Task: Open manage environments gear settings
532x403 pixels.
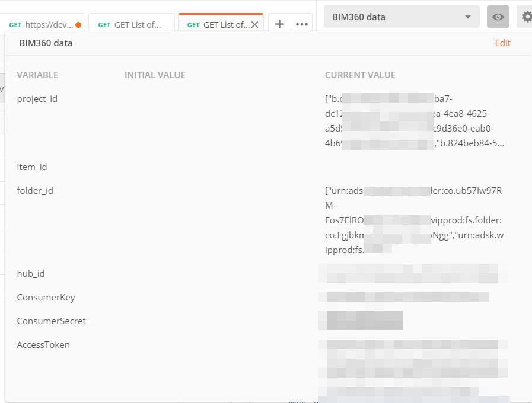Action: 526,17
